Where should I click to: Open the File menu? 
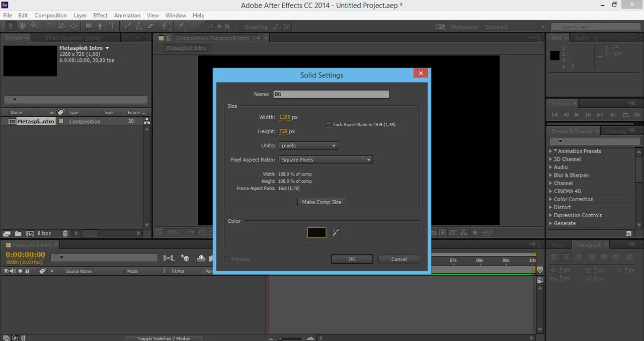[x=8, y=15]
